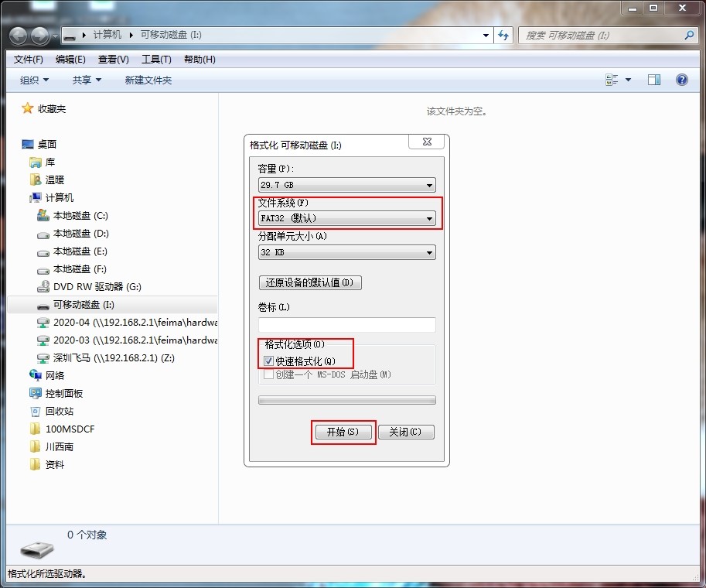Click the 2020-04 network drive icon
This screenshot has width=706, height=588.
43,323
